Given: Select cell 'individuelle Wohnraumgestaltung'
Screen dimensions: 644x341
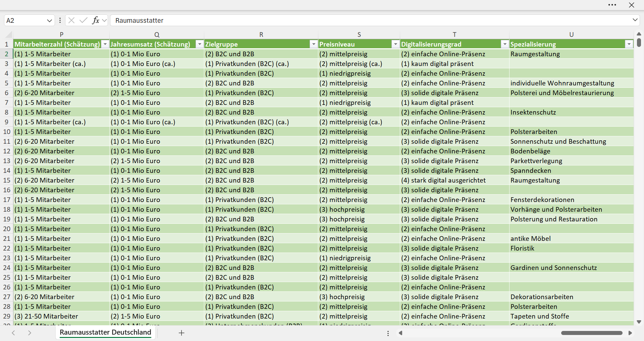Looking at the screenshot, I should (x=571, y=83).
